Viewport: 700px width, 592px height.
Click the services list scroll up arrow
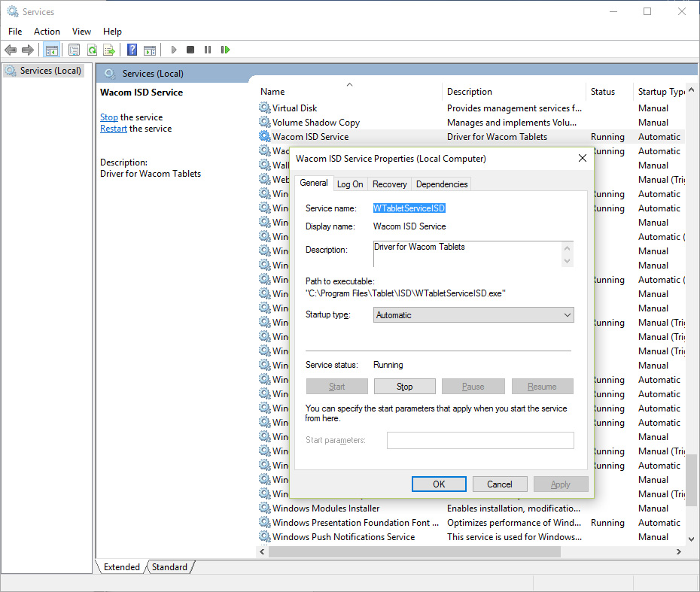pyautogui.click(x=692, y=90)
